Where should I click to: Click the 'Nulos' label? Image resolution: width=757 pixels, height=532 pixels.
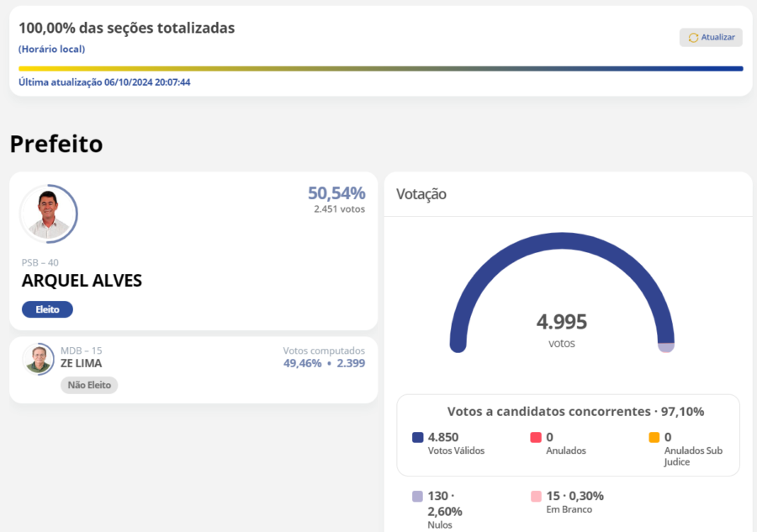pyautogui.click(x=440, y=524)
